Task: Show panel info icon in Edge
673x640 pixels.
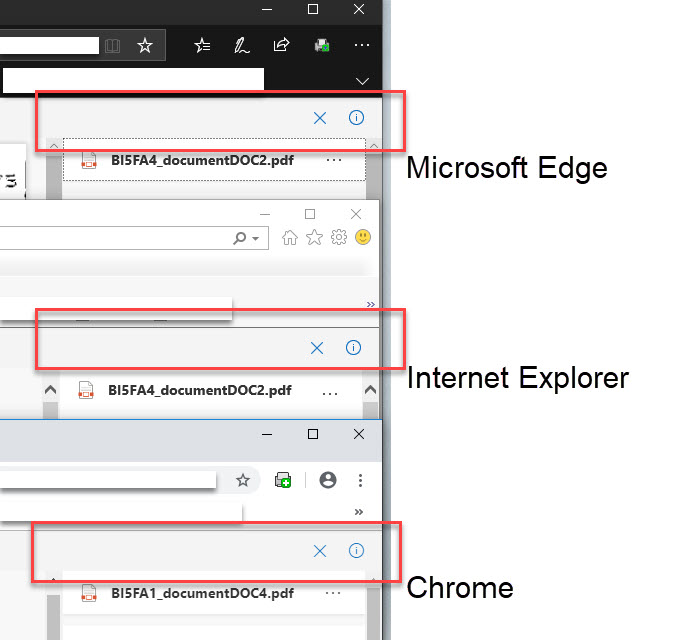Action: (x=356, y=117)
